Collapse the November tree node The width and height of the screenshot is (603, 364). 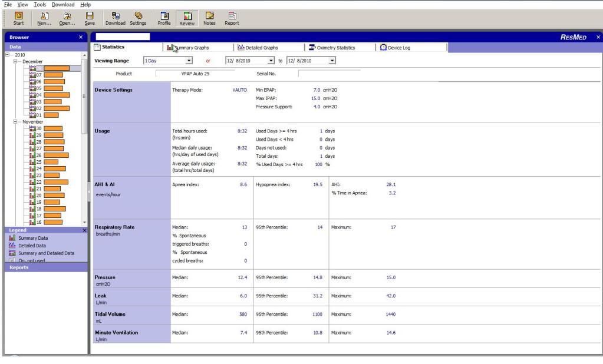tap(15, 122)
